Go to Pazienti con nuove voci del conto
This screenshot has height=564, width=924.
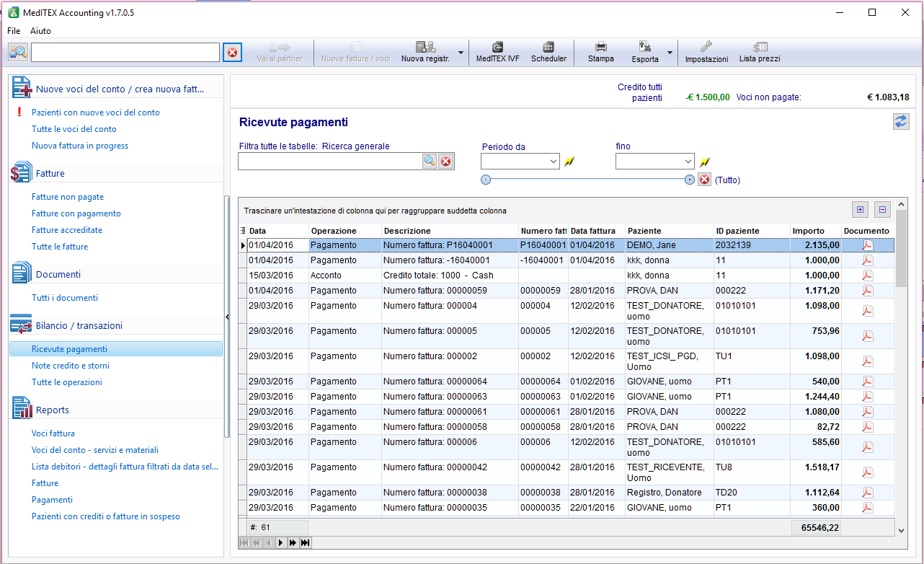(x=96, y=113)
